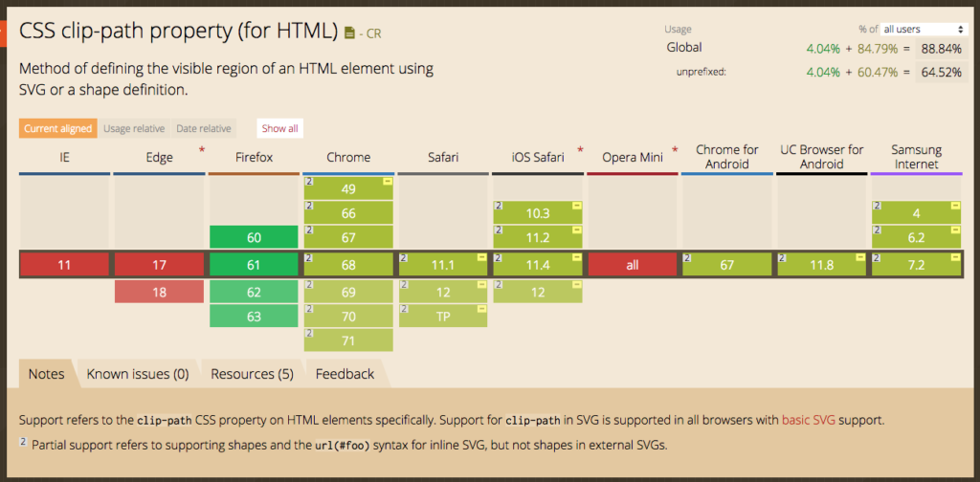980x482 pixels.
Task: Click the Firefox column header
Action: [254, 158]
